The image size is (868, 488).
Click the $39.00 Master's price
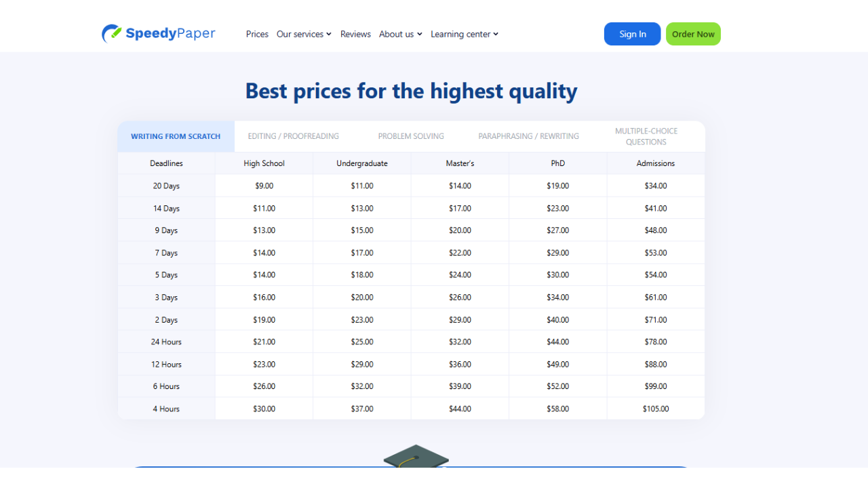coord(460,386)
